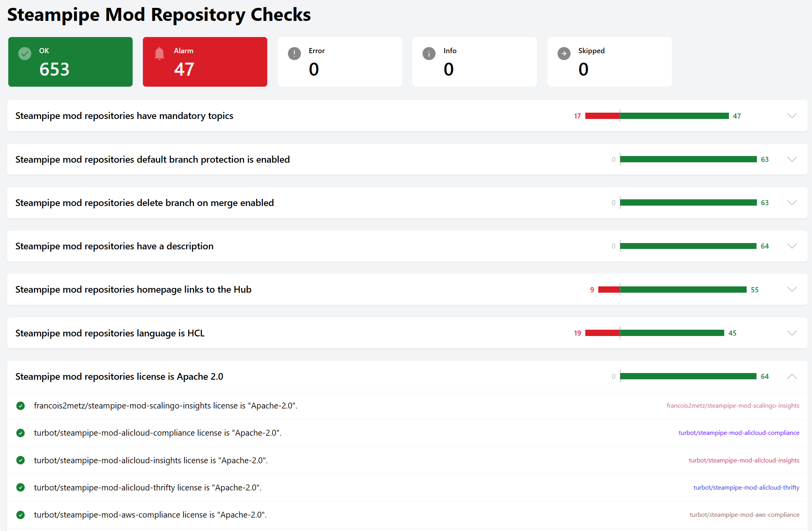The height and width of the screenshot is (531, 812).
Task: Expand delete branch on merge chevron
Action: pos(792,202)
